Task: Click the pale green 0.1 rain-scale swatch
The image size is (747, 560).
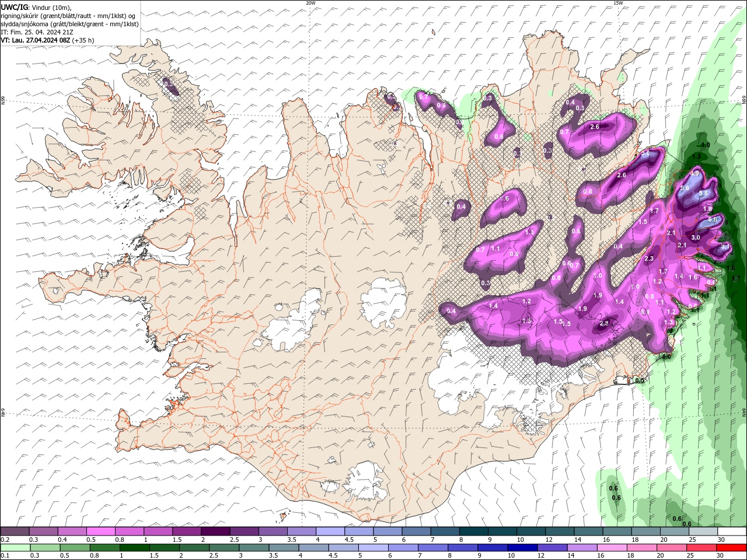Action: (15, 548)
